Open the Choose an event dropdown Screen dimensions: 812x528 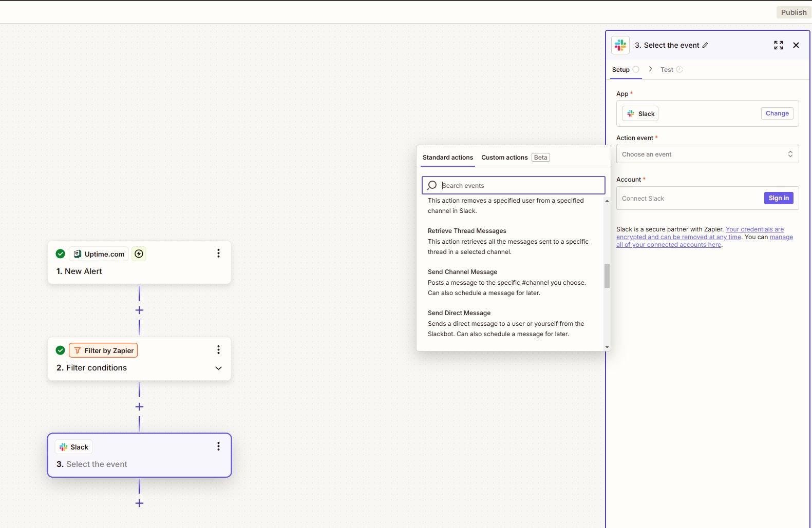[x=708, y=154]
